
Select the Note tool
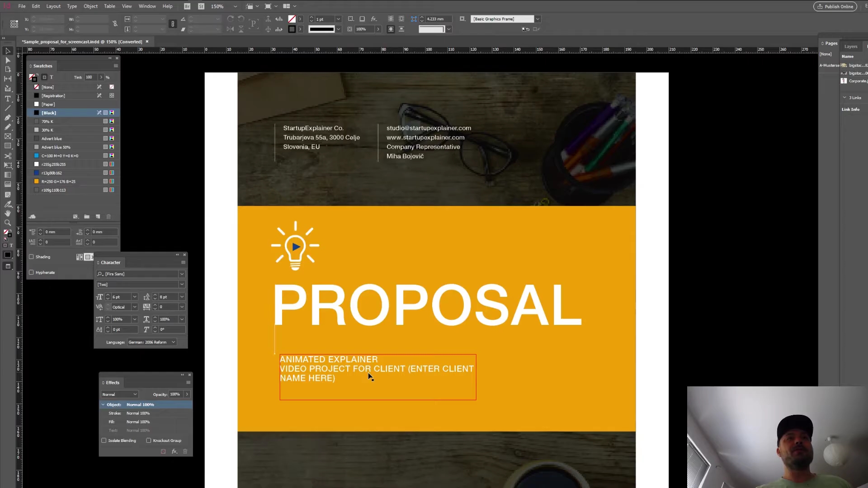click(8, 194)
